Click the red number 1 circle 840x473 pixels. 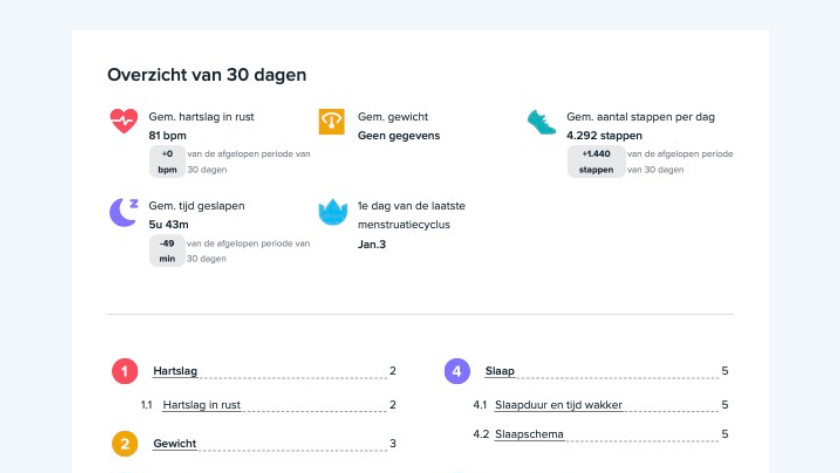124,372
